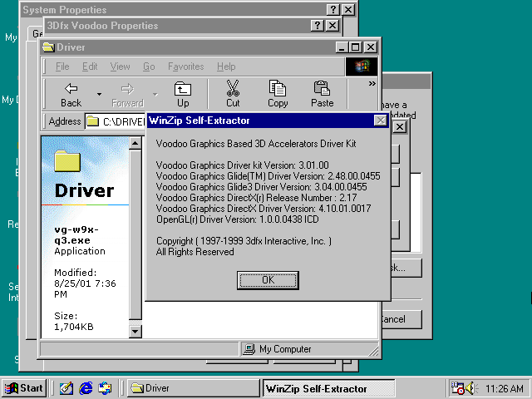
Task: Click the Paste clipboard icon
Action: tap(322, 88)
